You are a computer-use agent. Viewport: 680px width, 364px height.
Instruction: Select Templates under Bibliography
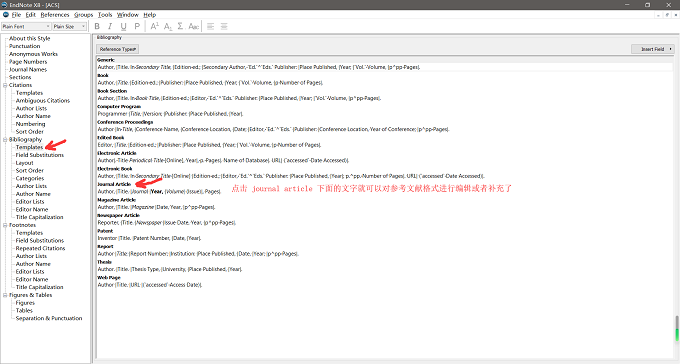pyautogui.click(x=29, y=148)
